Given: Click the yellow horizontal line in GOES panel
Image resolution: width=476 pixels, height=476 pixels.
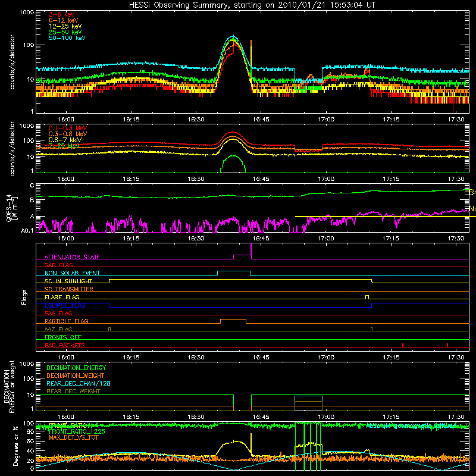Looking at the screenshot, I should coord(386,217).
